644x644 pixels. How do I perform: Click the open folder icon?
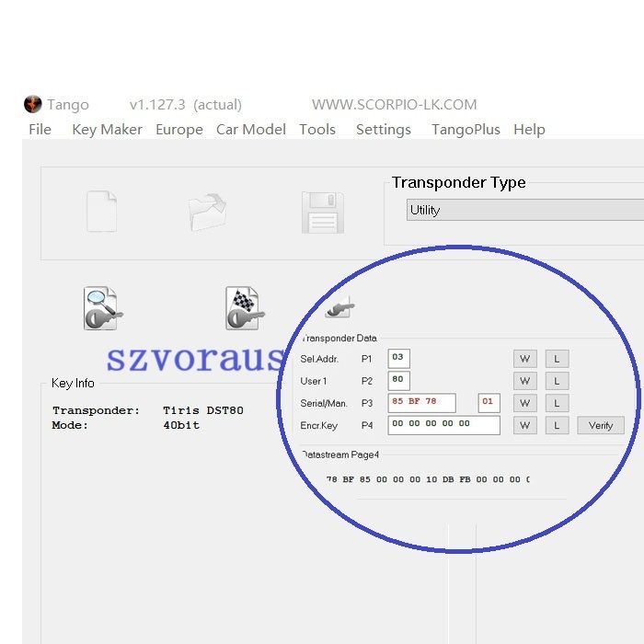(207, 212)
